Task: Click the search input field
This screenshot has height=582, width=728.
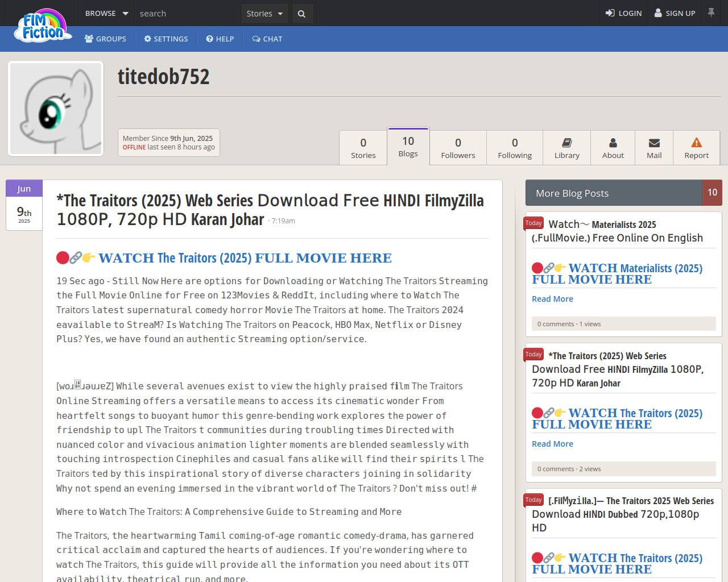Action: 188,13
